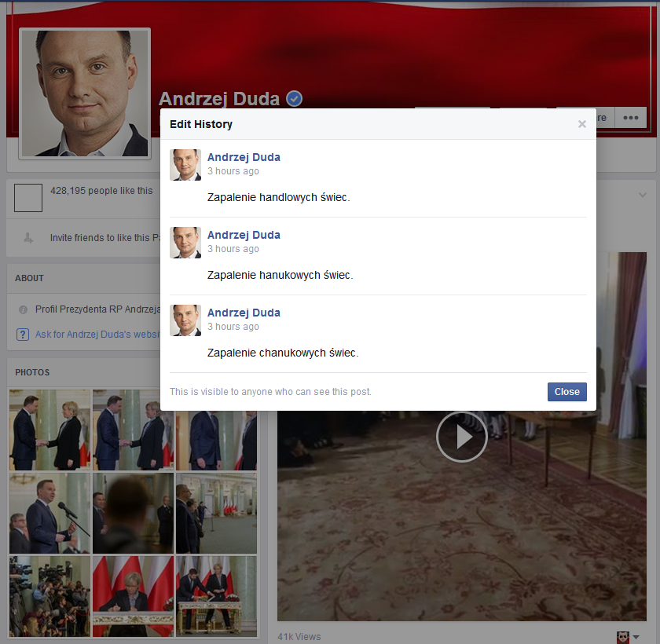
Task: Select the text 'Zapalenie chanukowych świec.'
Action: (x=283, y=353)
